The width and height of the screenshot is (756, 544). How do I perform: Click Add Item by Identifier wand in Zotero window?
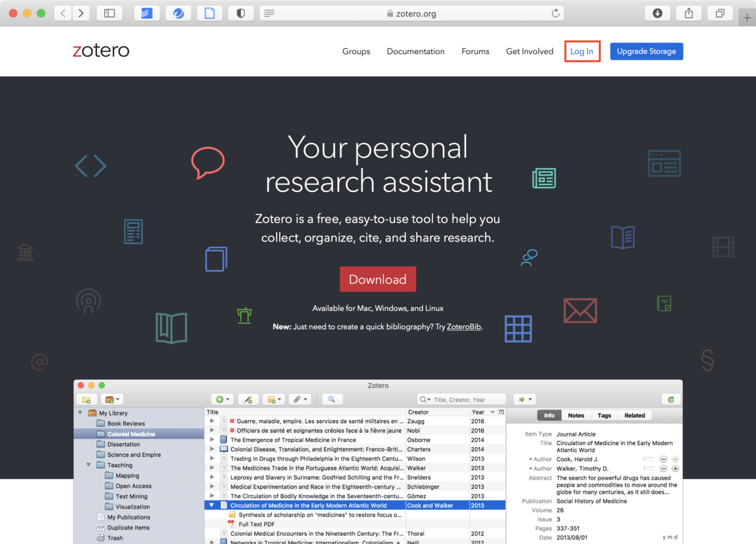[x=249, y=399]
